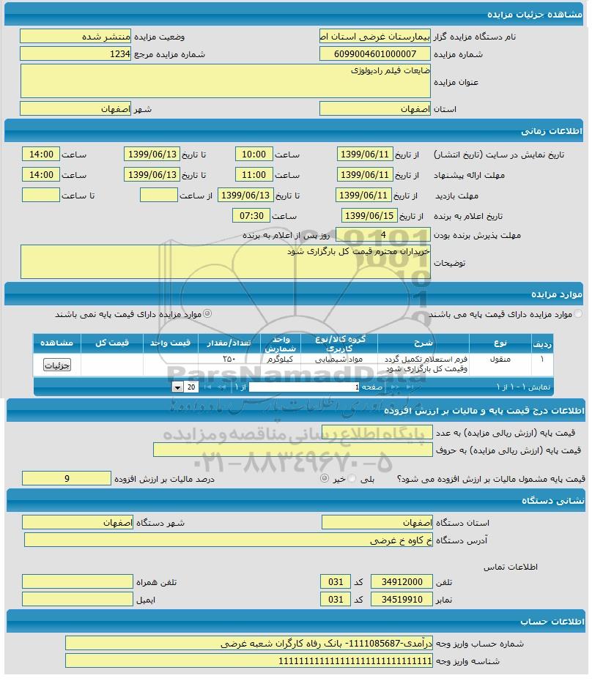Image resolution: width=592 pixels, height=700 pixels.
Task: Click the page number field beside 'صفحه'
Action: point(304,387)
